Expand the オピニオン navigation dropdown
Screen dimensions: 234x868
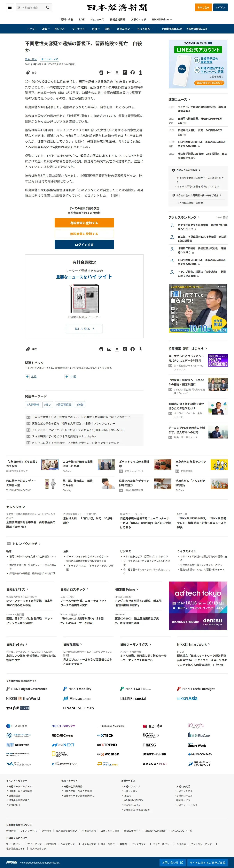pos(125,29)
